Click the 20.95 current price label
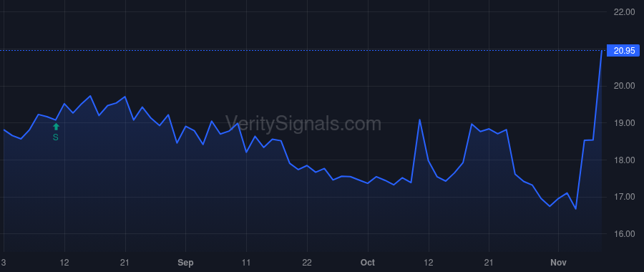 pos(623,51)
